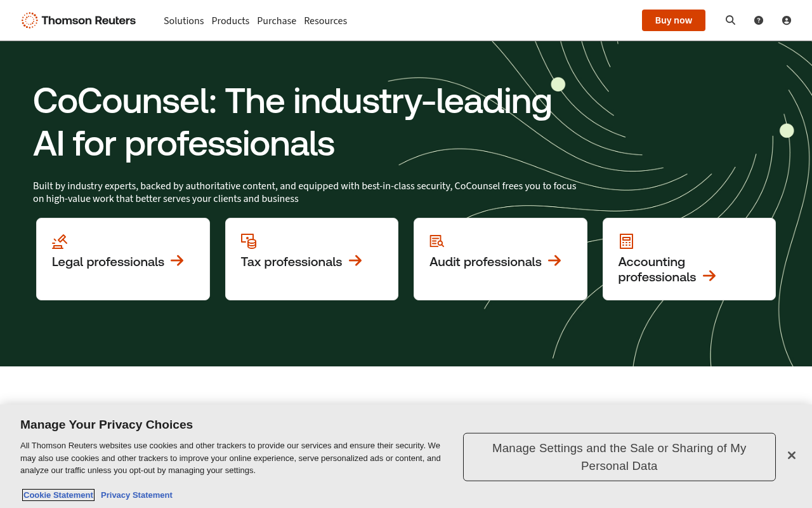Click the Manage Your Privacy Choices heading

point(107,425)
